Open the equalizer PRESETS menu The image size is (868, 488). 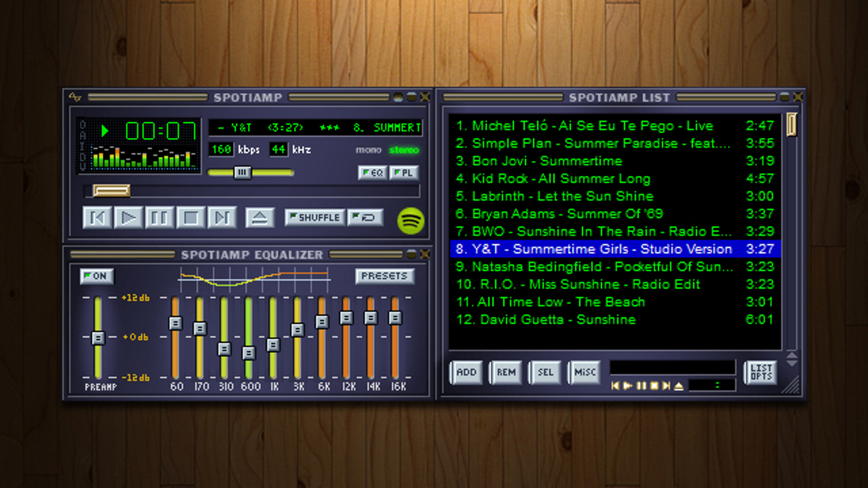pos(385,276)
